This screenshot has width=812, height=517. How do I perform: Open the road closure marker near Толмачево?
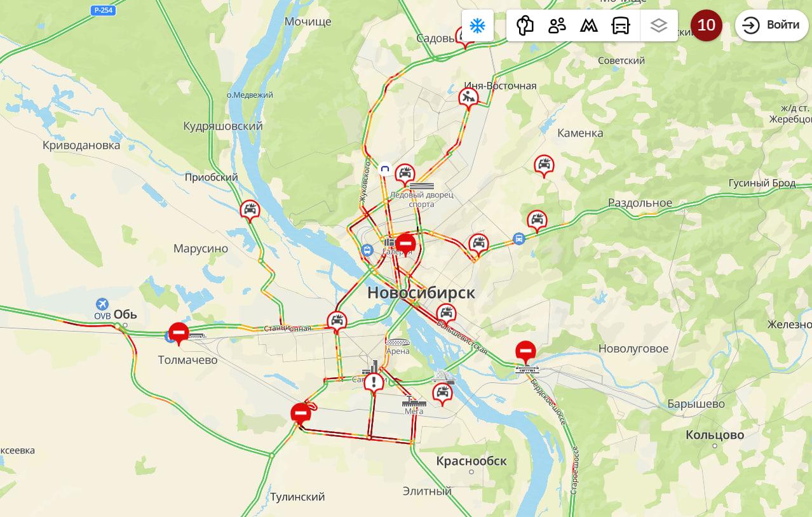(x=179, y=333)
